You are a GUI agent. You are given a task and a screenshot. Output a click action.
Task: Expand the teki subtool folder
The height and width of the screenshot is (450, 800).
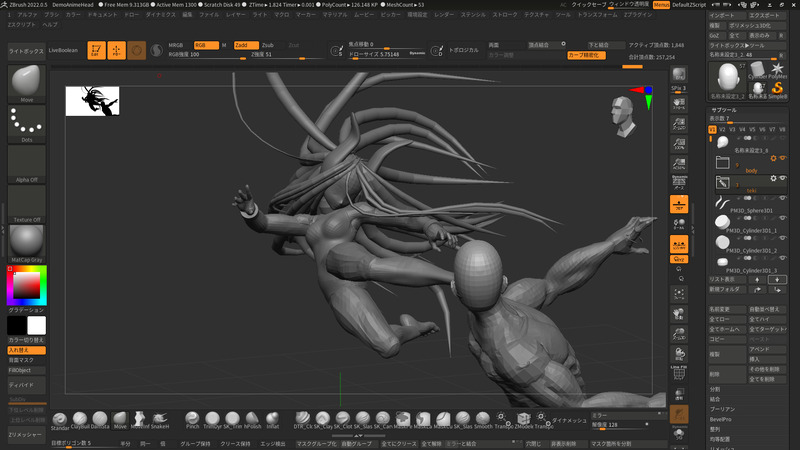(x=724, y=183)
